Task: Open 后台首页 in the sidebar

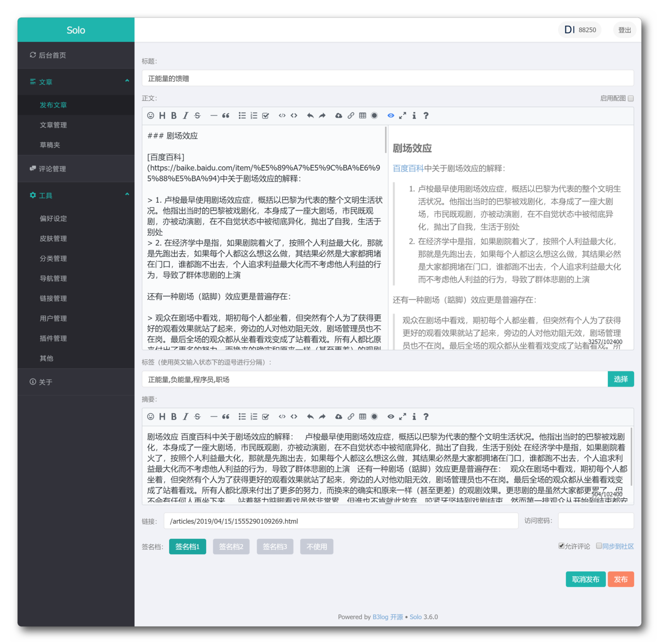Action: pyautogui.click(x=76, y=55)
